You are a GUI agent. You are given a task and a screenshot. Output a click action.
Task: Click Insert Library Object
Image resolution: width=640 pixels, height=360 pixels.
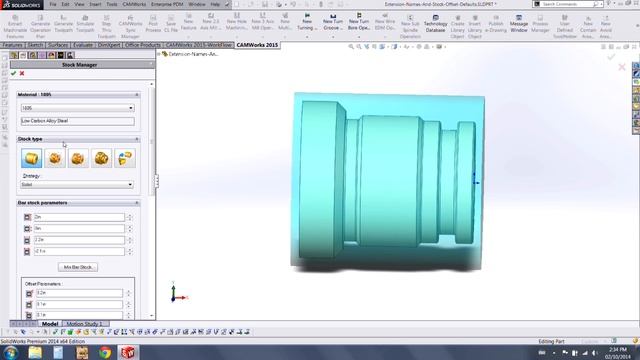(x=475, y=27)
